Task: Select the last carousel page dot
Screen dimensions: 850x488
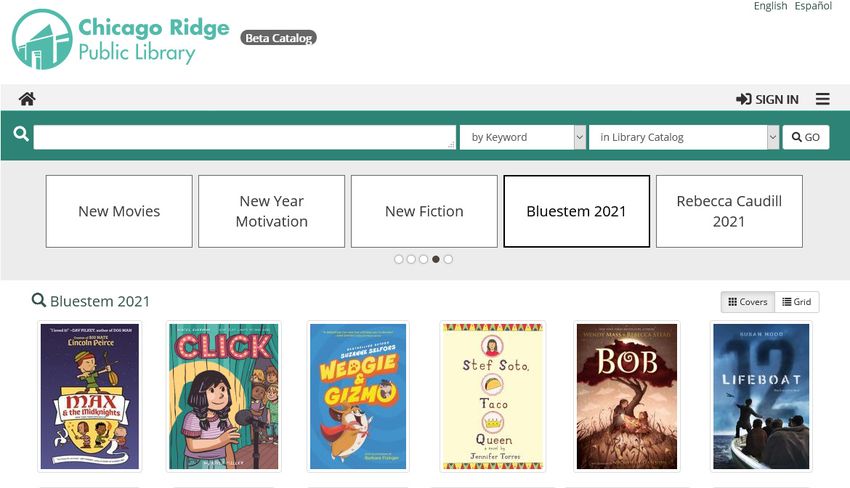Action: click(x=448, y=259)
